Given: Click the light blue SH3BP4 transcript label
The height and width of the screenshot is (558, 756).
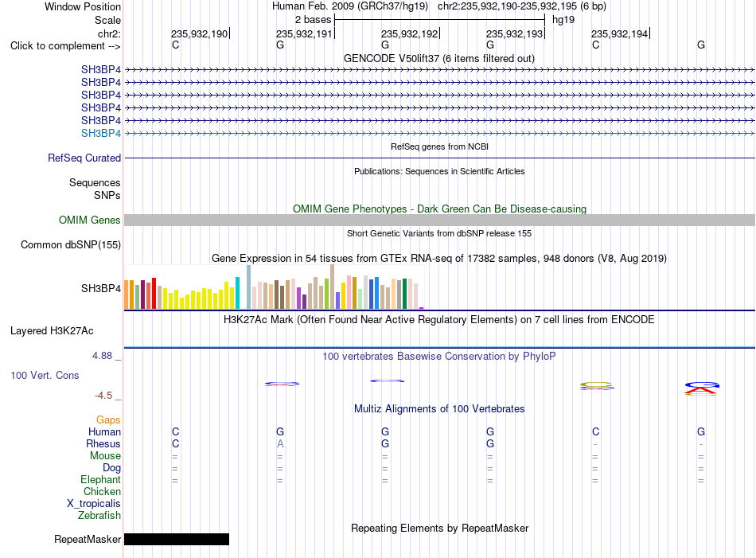Looking at the screenshot, I should [101, 133].
